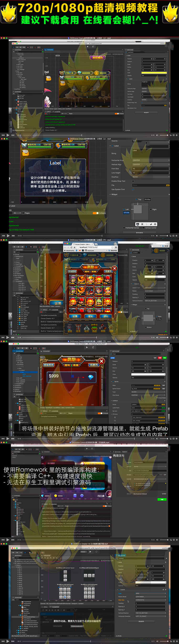
Task: Close the 背包 panel via red X in browser preview
Action: (x=114, y=268)
